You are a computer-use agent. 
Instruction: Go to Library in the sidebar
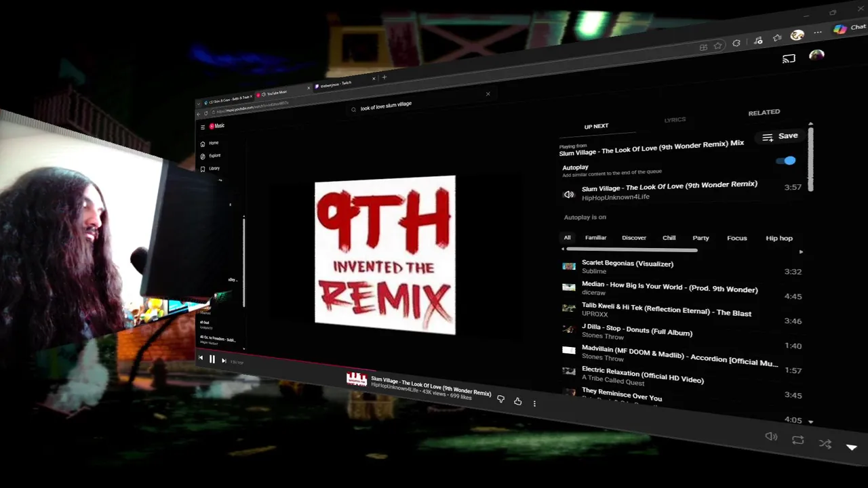click(x=210, y=168)
